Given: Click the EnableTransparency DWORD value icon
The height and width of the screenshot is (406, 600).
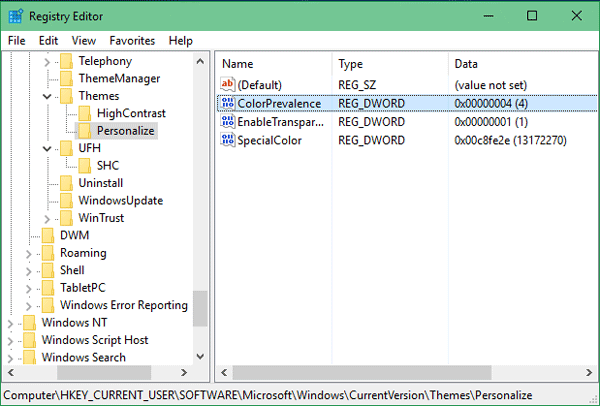Looking at the screenshot, I should pyautogui.click(x=226, y=122).
